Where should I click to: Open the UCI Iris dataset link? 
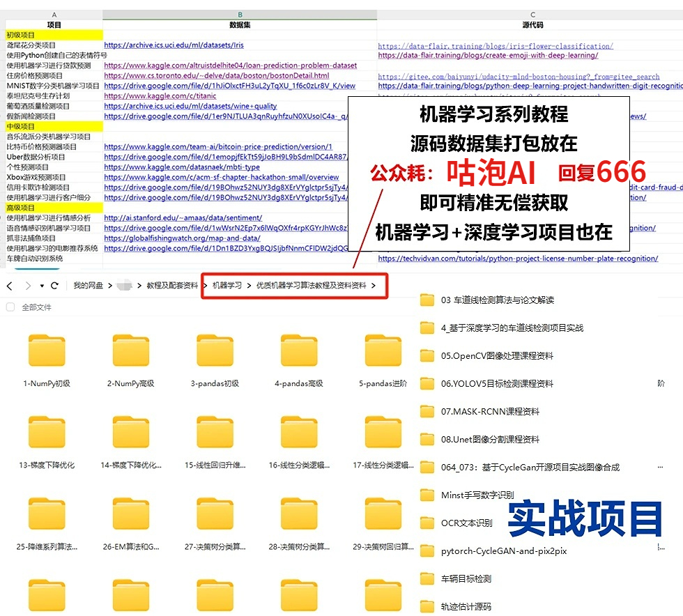coord(174,45)
